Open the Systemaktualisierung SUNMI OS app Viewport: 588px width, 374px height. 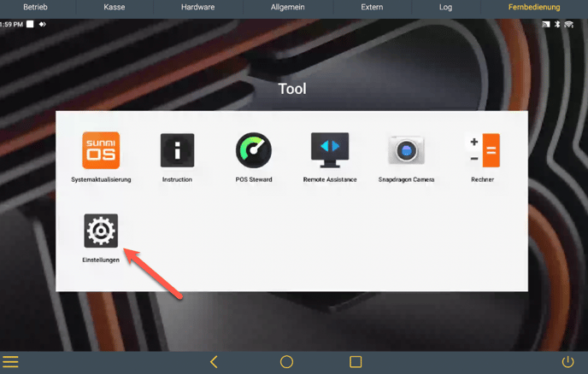[101, 150]
